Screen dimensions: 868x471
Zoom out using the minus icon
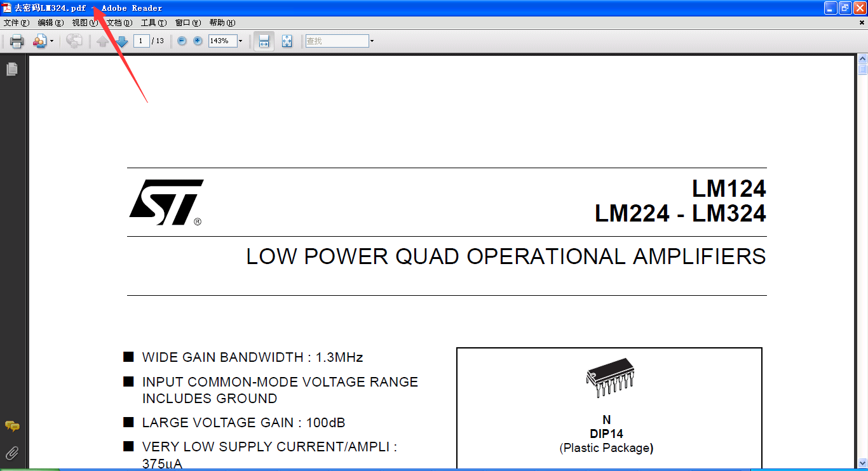coord(182,41)
